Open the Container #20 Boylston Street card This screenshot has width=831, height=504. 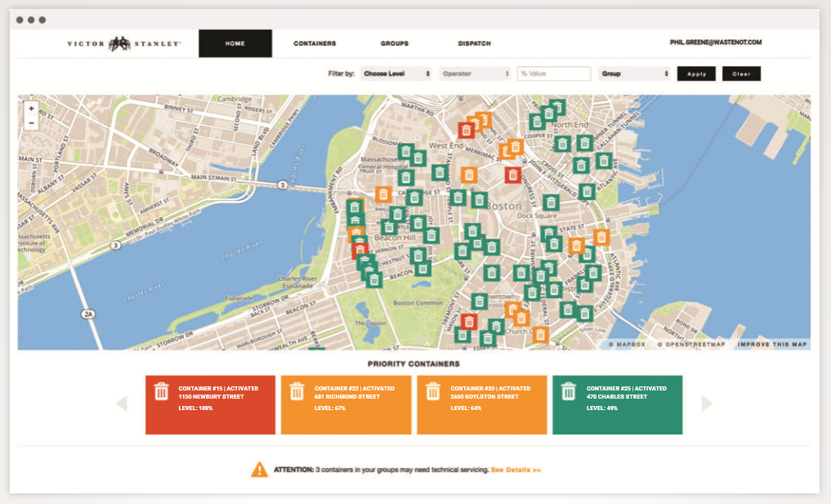(482, 405)
